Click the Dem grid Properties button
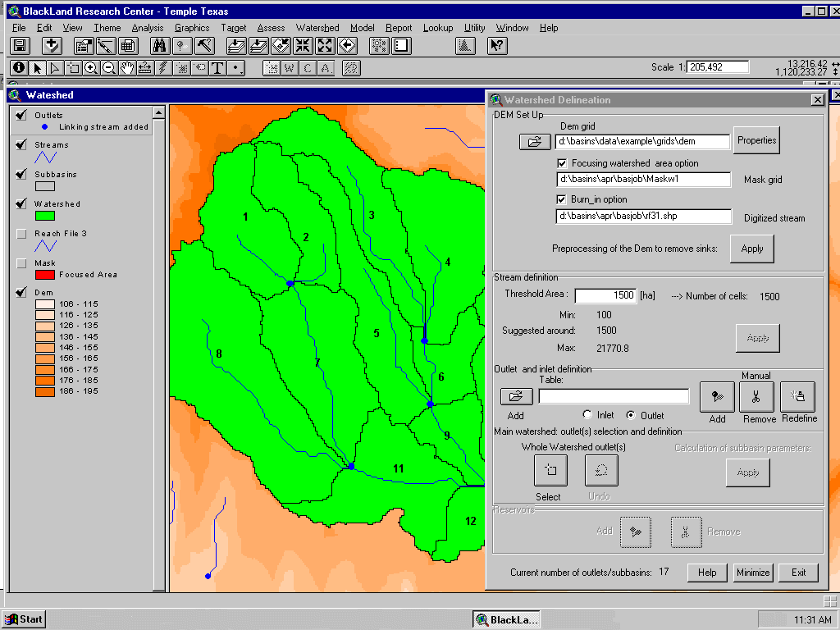The image size is (840, 630). click(x=756, y=140)
